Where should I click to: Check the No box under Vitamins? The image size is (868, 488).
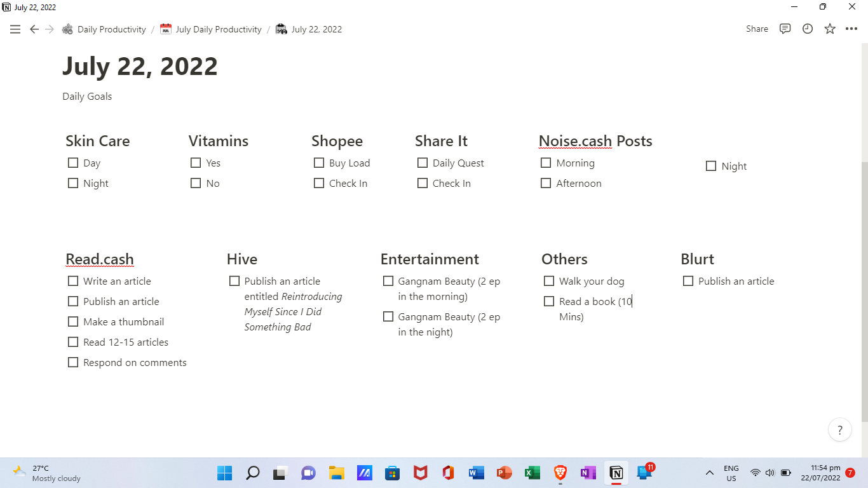(196, 183)
